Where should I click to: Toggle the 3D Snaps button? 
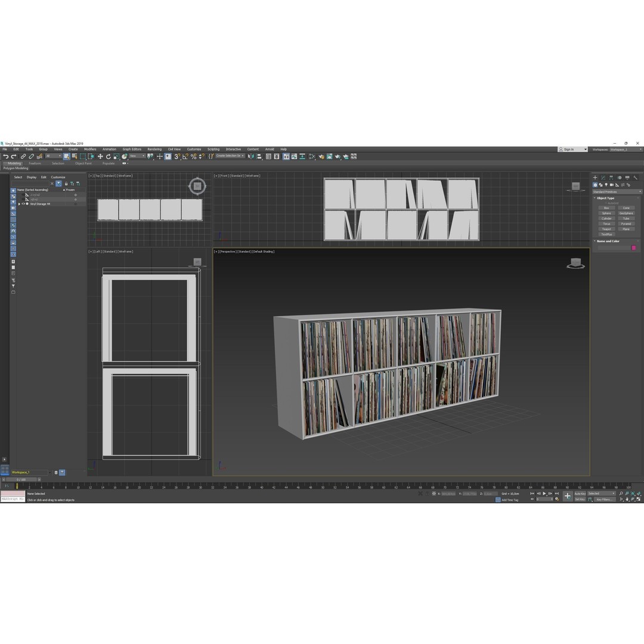(x=177, y=156)
